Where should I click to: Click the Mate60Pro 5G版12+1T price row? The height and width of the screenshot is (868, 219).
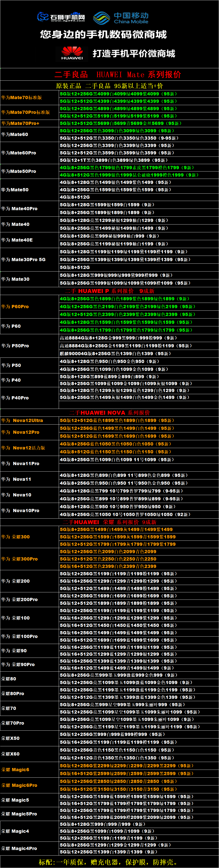tap(139, 160)
